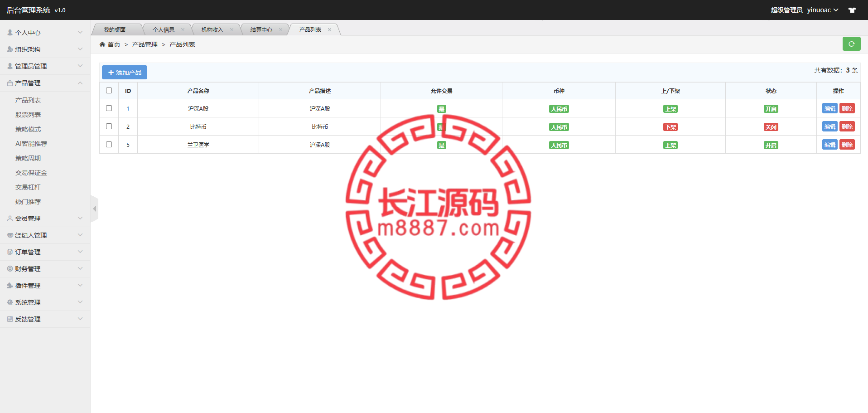Image resolution: width=868 pixels, height=413 pixels.
Task: Collapse sidebar with the left arrow handle
Action: click(x=94, y=209)
